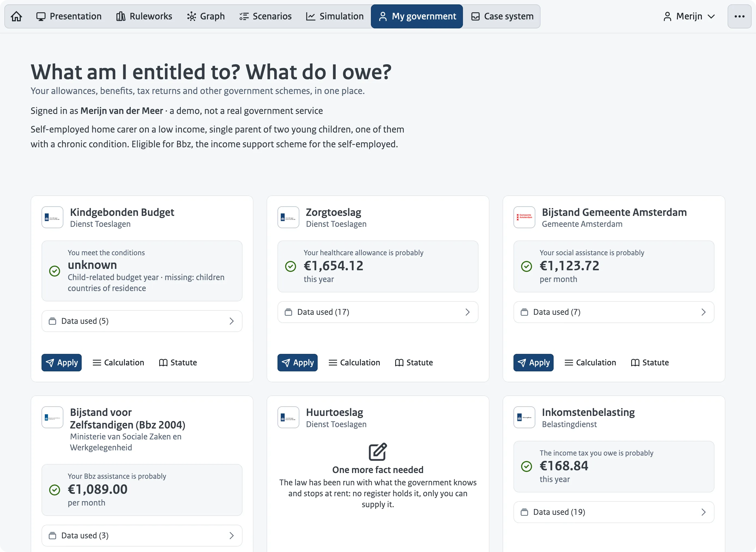This screenshot has height=552, width=756.
Task: Click the Bbz 2004 ministry logo
Action: point(52,417)
